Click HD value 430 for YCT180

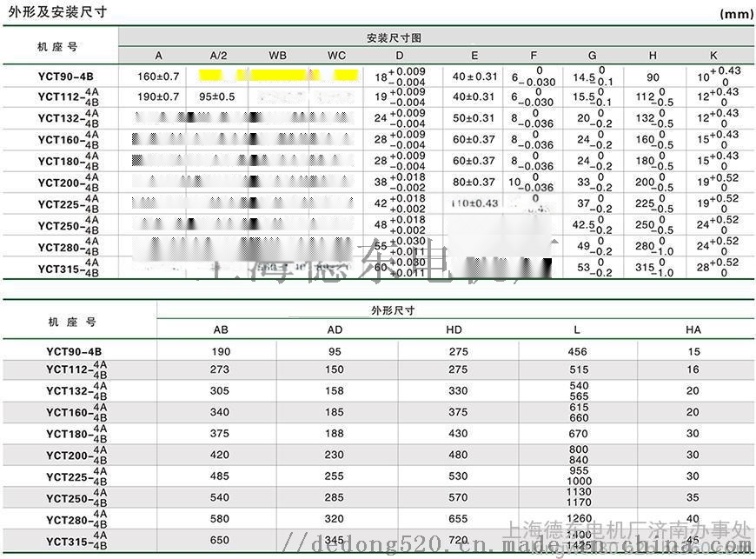click(x=458, y=433)
